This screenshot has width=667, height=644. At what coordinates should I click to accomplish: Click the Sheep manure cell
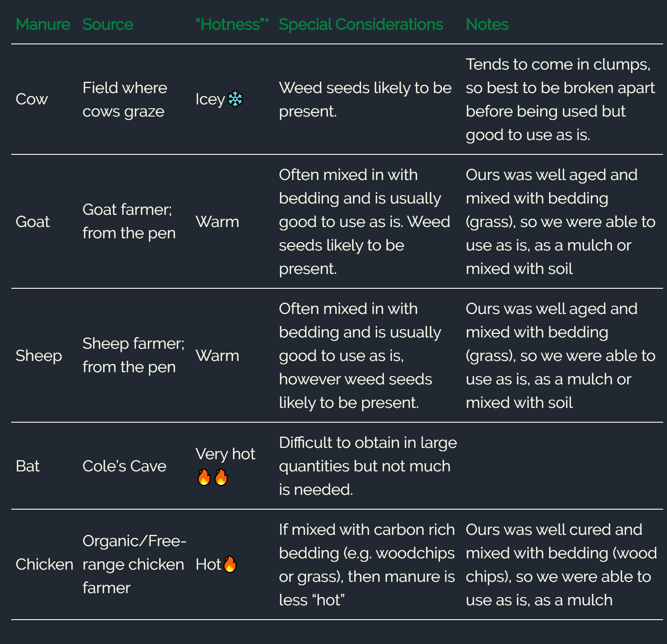tap(39, 356)
